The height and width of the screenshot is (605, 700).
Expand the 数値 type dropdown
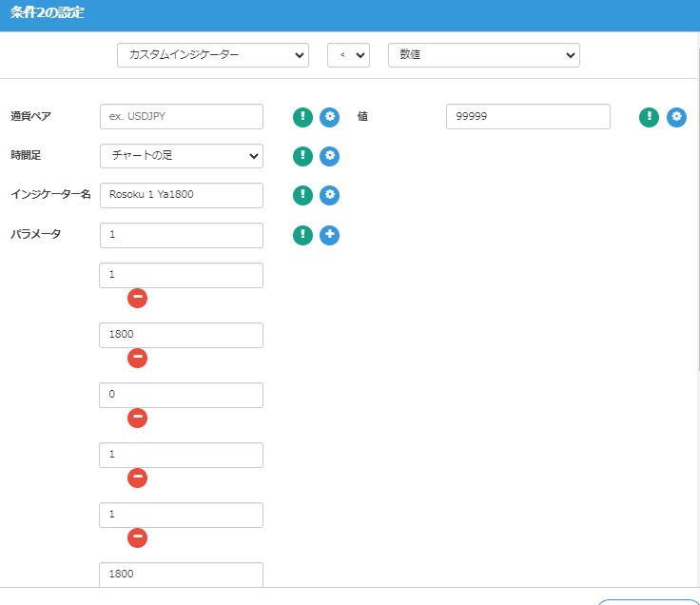tap(483, 55)
